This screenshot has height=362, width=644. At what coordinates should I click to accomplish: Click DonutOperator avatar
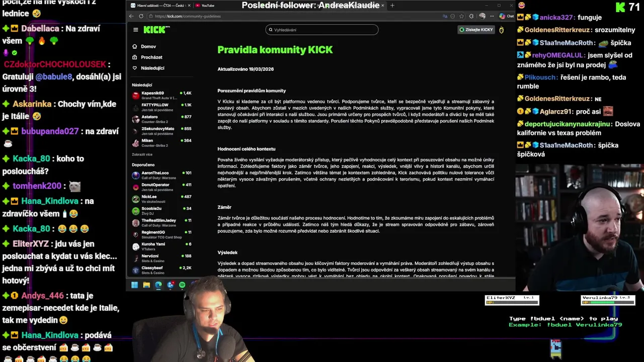(x=135, y=187)
